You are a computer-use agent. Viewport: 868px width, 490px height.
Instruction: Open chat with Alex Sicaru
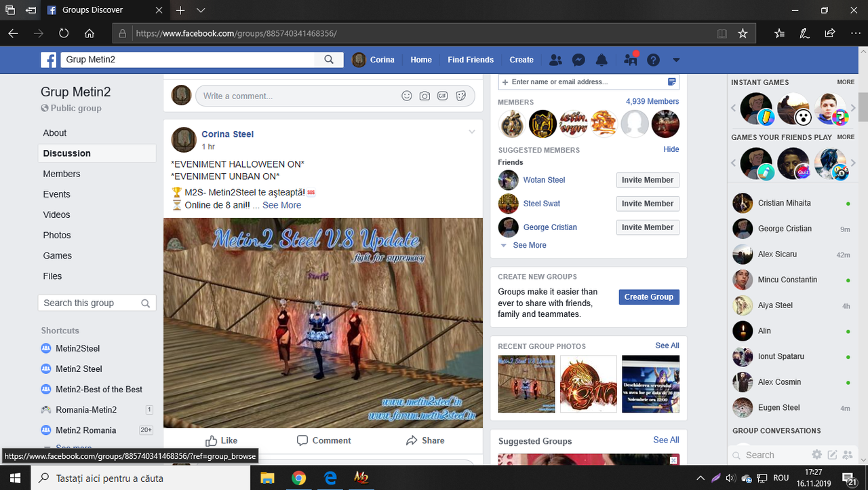(x=792, y=254)
